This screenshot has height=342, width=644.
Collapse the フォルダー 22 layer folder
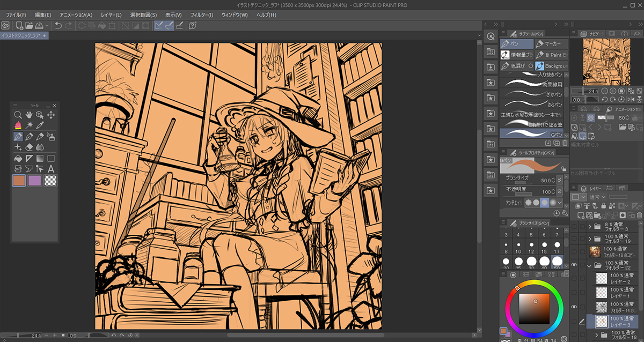pyautogui.click(x=590, y=265)
